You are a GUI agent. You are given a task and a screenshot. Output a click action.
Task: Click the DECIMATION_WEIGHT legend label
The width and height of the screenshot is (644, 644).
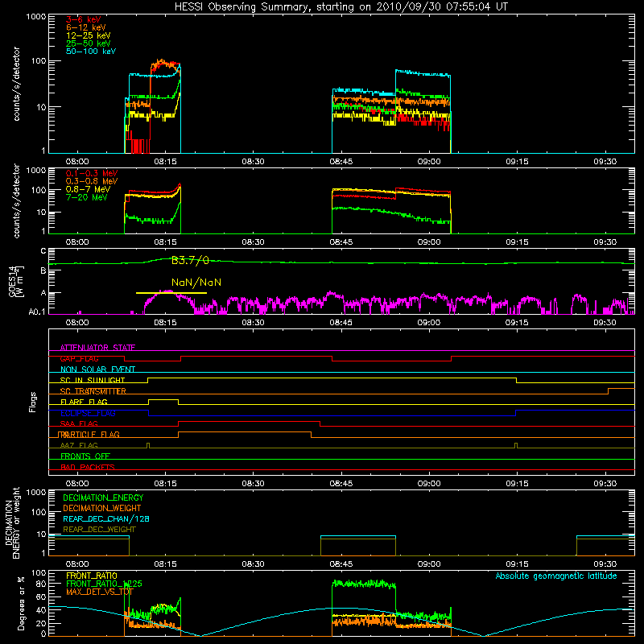pyautogui.click(x=102, y=508)
